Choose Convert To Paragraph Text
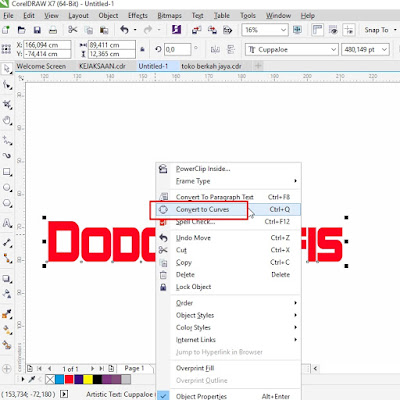The width and height of the screenshot is (400, 400). [228, 197]
